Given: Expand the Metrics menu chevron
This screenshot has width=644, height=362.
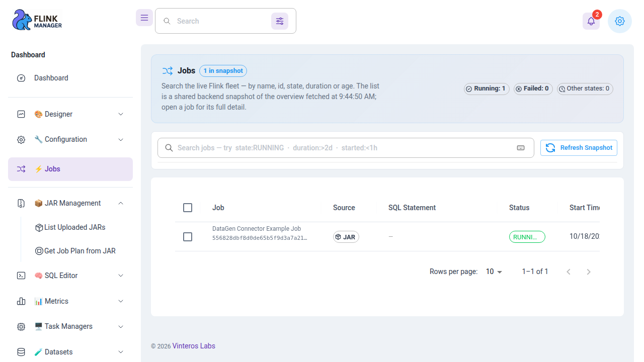Looking at the screenshot, I should tap(121, 301).
